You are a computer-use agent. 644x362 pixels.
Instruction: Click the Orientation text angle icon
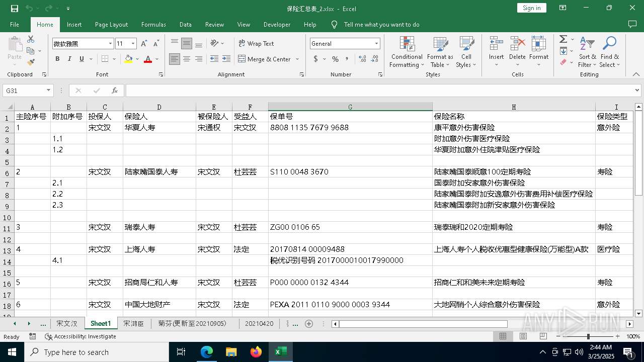pos(215,43)
